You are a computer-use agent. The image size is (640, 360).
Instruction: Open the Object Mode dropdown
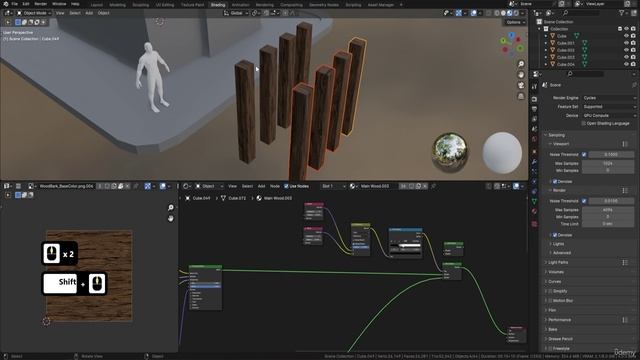(x=34, y=13)
